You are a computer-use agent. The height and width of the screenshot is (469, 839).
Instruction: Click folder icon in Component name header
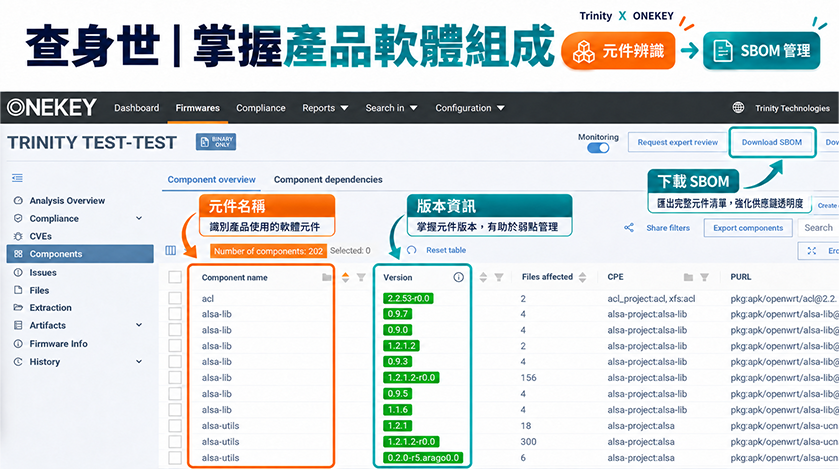pyautogui.click(x=326, y=277)
